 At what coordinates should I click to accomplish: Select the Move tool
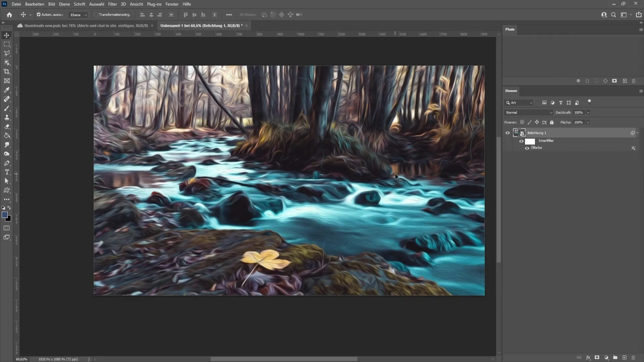[x=7, y=35]
